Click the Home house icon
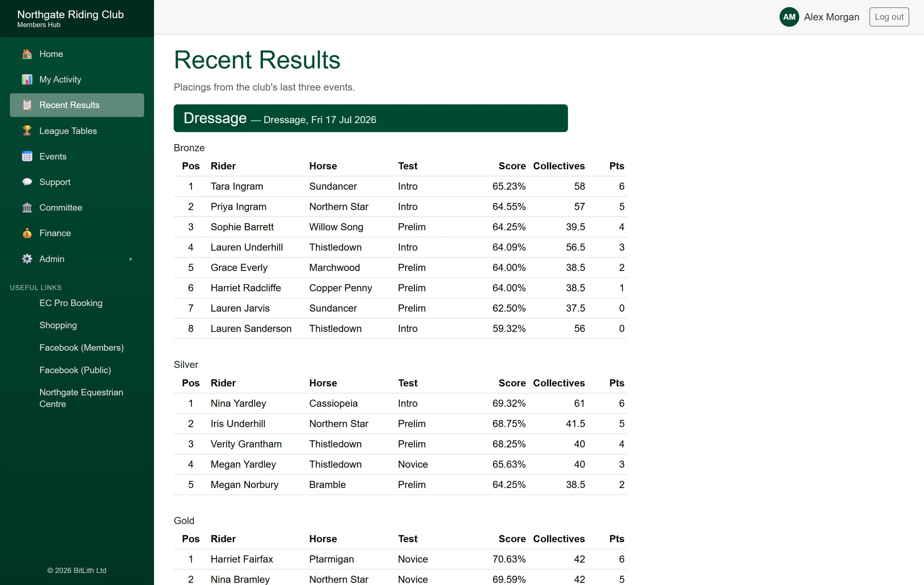Image resolution: width=924 pixels, height=585 pixels. (27, 54)
